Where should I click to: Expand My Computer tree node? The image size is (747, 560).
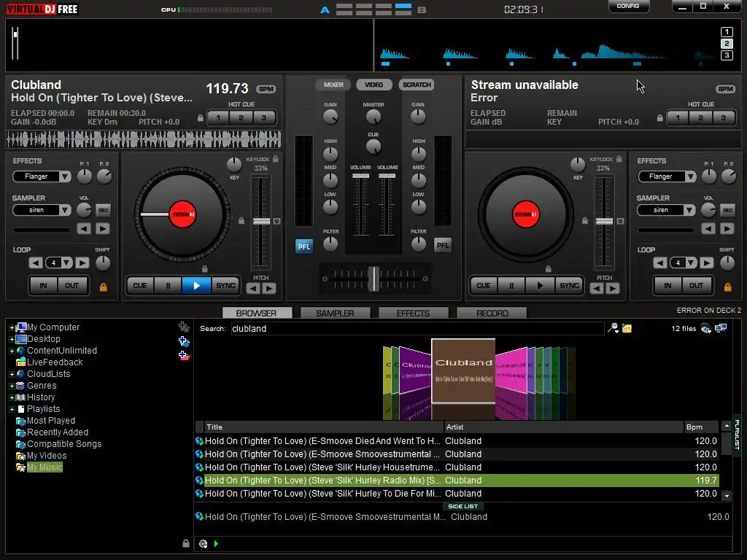pyautogui.click(x=12, y=327)
